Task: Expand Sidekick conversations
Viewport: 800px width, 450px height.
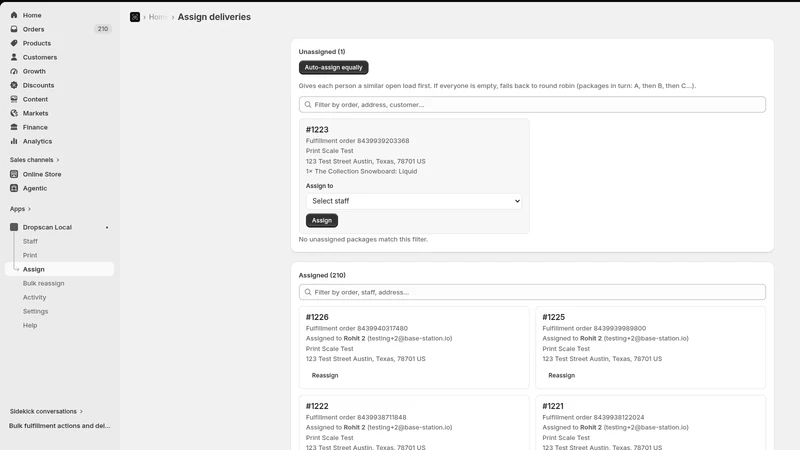Action: (x=46, y=411)
